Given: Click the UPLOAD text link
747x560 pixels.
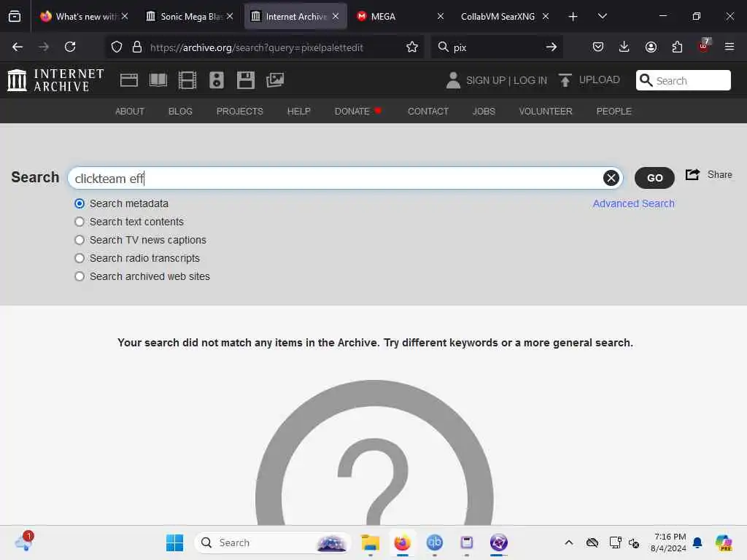Looking at the screenshot, I should (600, 79).
